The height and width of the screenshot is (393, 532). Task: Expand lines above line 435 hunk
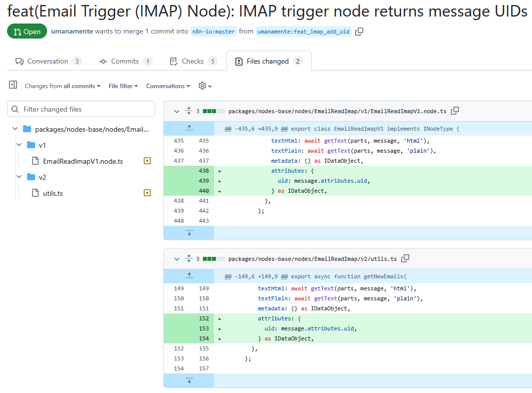(189, 128)
